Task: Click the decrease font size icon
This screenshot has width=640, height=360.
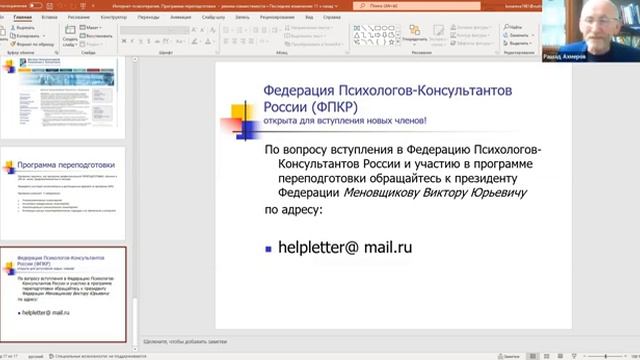Action: coord(202,30)
